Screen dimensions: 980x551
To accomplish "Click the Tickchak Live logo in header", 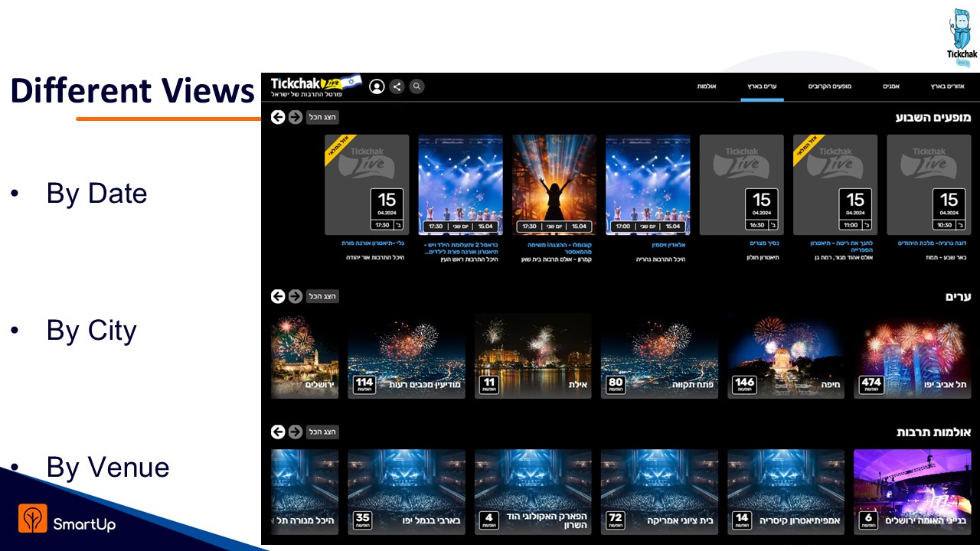I will point(315,86).
